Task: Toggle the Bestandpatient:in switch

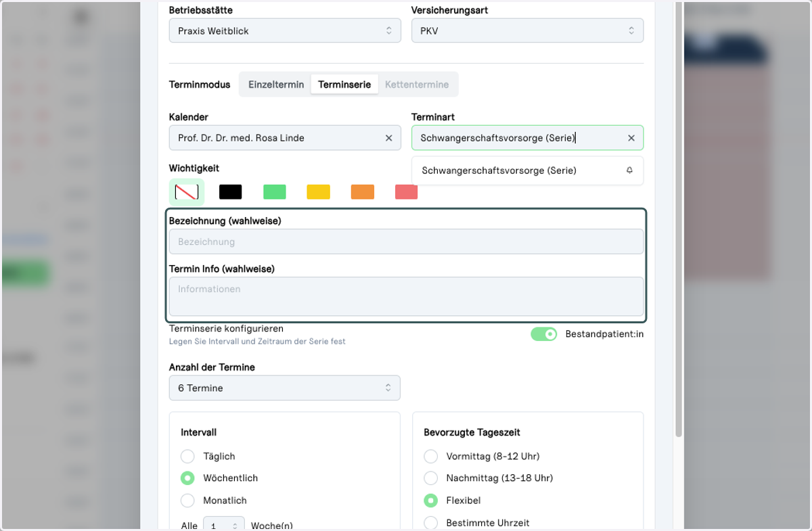Action: tap(543, 334)
